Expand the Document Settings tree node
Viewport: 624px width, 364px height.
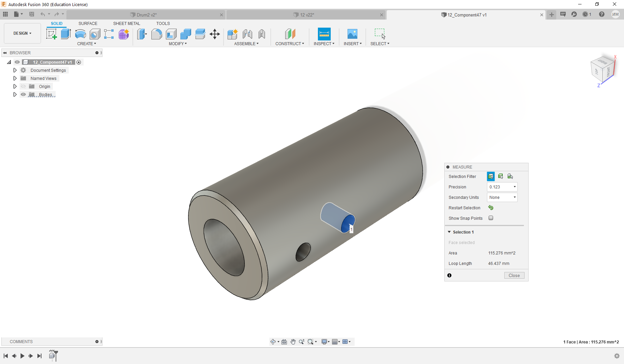pos(15,70)
